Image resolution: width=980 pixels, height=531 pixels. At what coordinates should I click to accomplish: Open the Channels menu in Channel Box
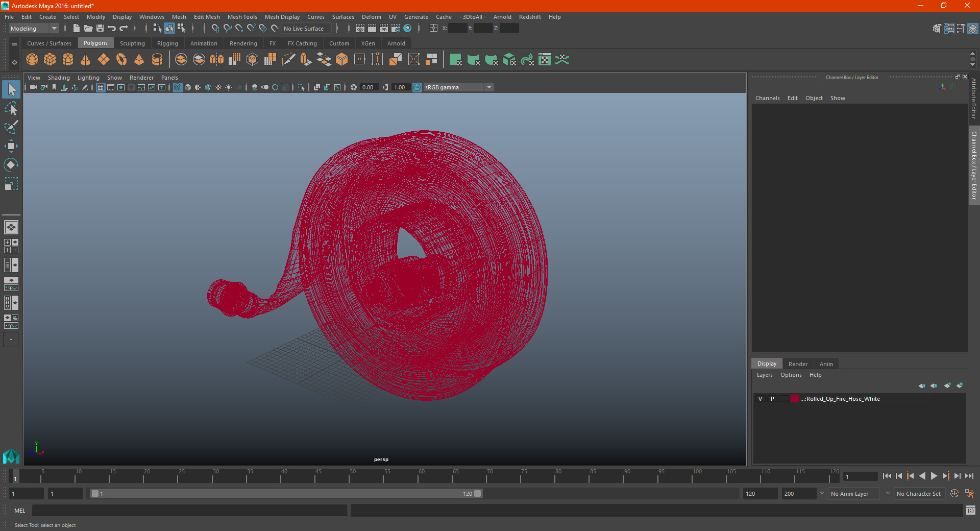(767, 98)
